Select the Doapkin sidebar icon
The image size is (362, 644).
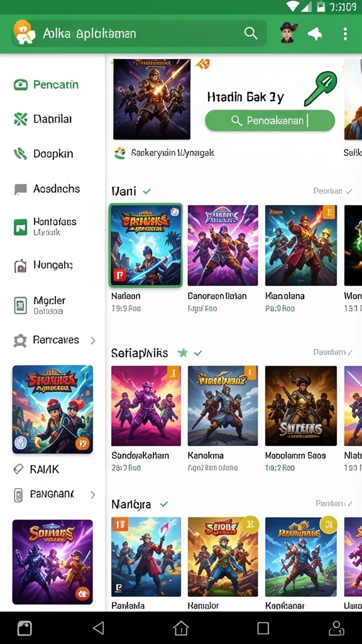click(x=21, y=154)
